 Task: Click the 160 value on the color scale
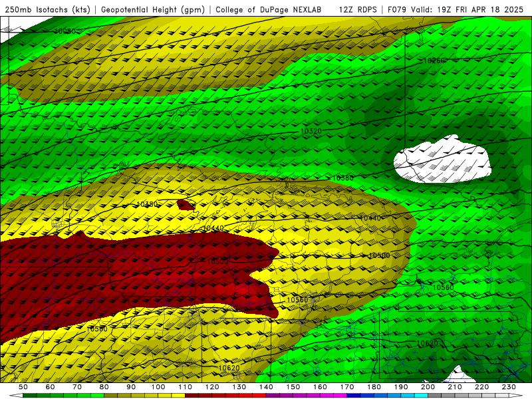(320, 387)
